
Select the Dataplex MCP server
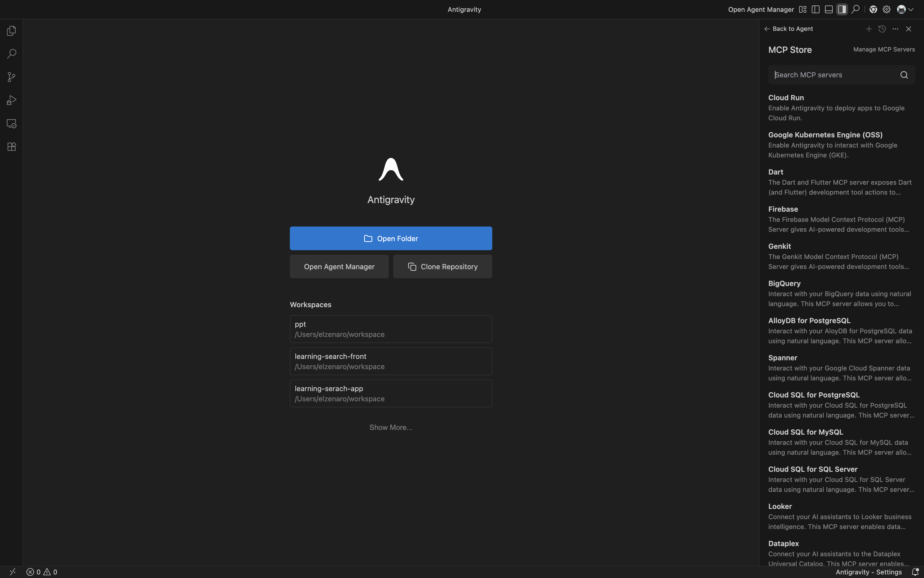(842, 552)
